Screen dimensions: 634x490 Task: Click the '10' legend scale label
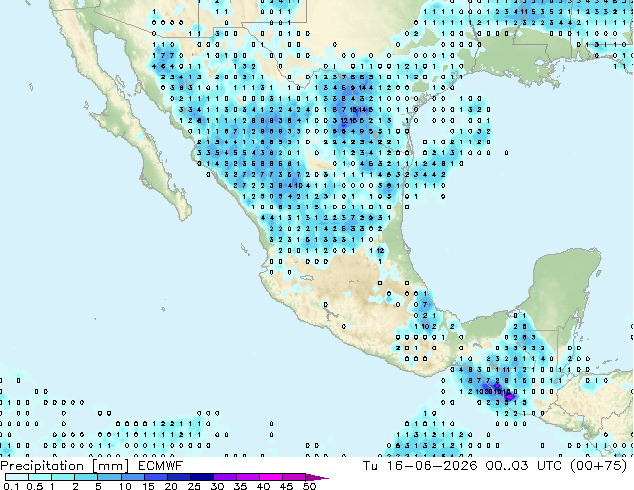coord(125,486)
